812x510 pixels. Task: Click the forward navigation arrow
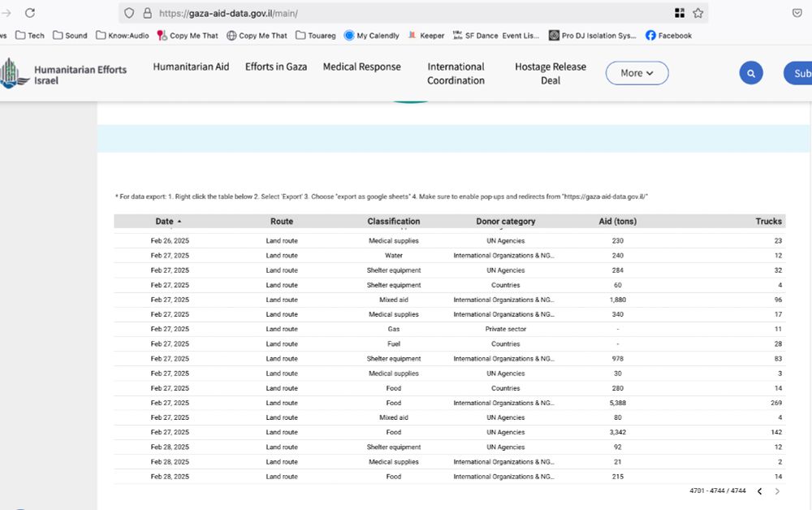pyautogui.click(x=6, y=13)
